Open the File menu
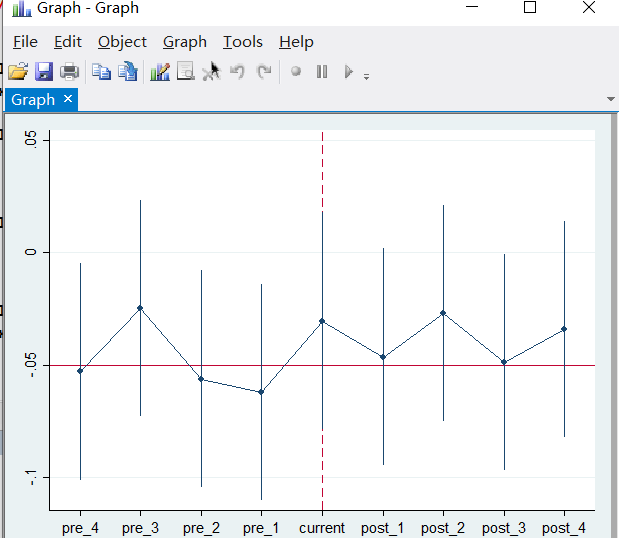Image resolution: width=619 pixels, height=538 pixels. point(25,42)
